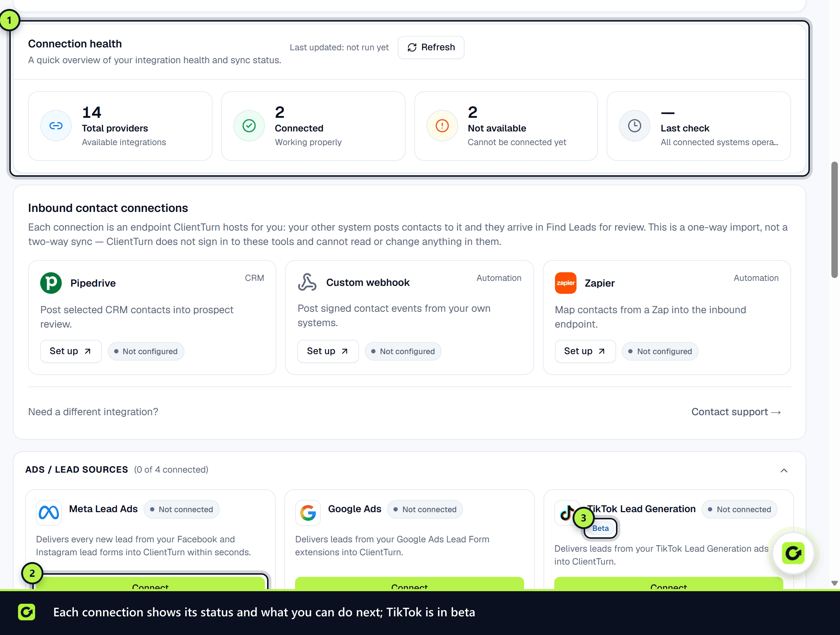Click the Pipedrive logo icon
The image size is (840, 635).
[x=51, y=283]
